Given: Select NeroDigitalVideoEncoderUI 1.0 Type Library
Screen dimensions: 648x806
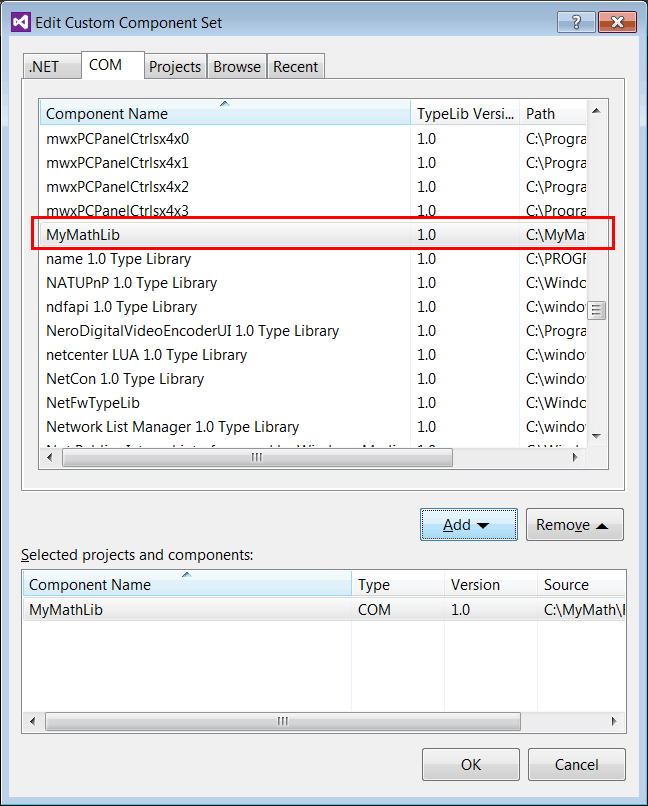Looking at the screenshot, I should pos(313,331).
